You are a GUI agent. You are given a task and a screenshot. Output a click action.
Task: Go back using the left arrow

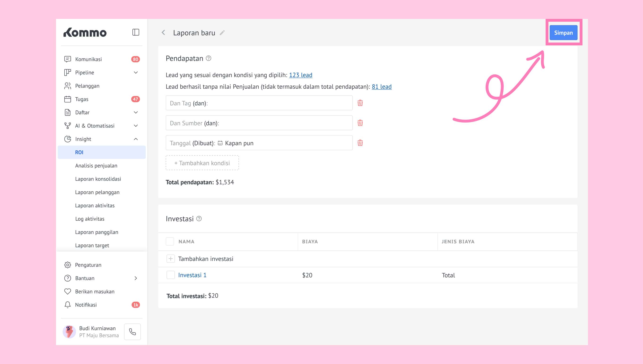coord(163,33)
